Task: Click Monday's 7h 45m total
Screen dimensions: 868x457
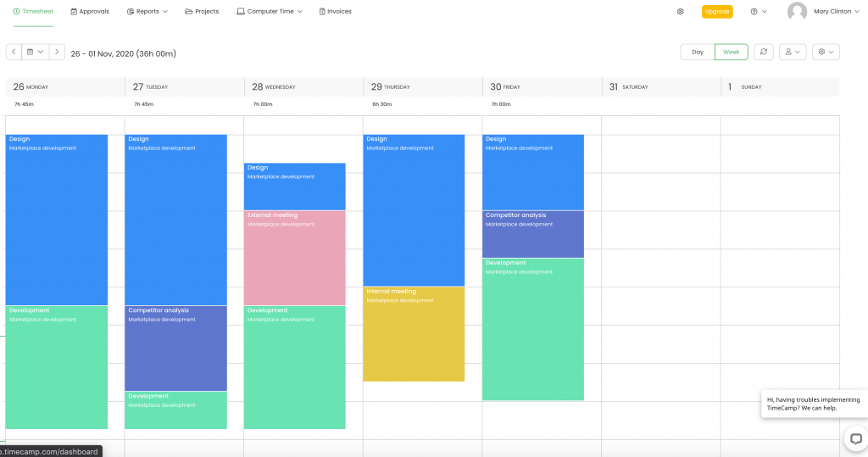Action: (x=24, y=104)
